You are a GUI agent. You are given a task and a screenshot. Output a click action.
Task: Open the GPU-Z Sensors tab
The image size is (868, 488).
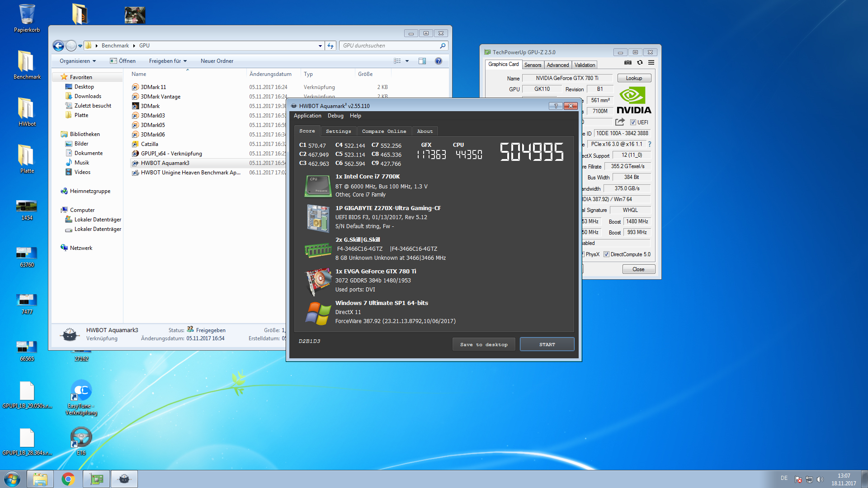click(533, 65)
